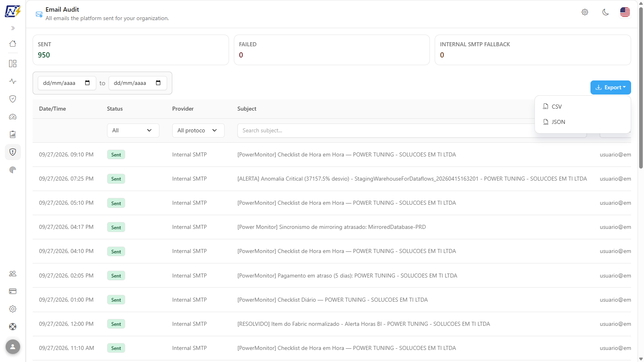Open the Provider filter dropdown 'All protoco'

(x=198, y=130)
